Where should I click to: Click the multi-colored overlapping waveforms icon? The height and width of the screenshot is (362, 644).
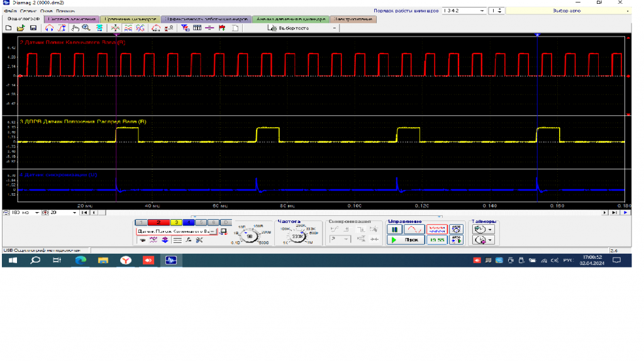128,28
